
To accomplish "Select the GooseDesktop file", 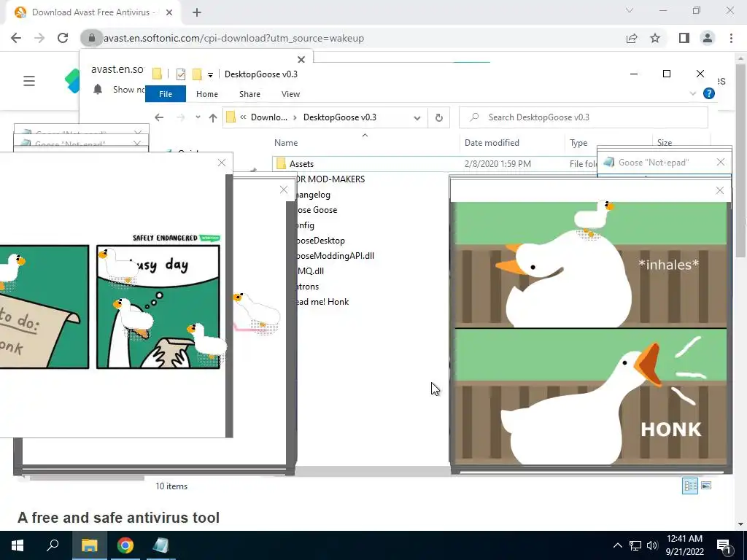I will [320, 241].
